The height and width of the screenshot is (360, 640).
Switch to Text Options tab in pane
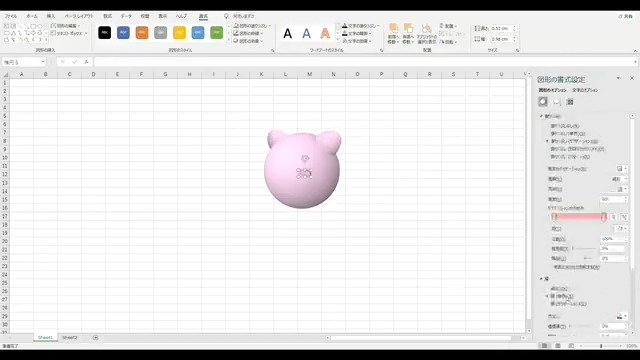[585, 90]
